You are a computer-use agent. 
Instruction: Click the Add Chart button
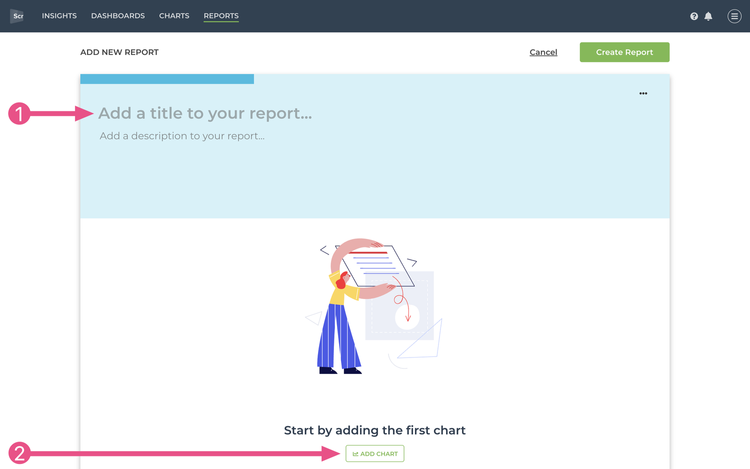(375, 453)
